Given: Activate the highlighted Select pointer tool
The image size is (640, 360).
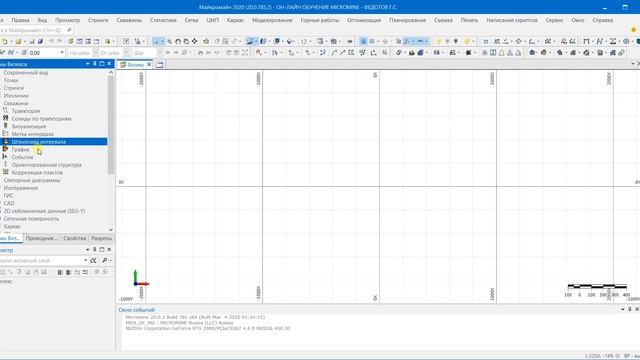Looking at the screenshot, I should tap(156, 41).
